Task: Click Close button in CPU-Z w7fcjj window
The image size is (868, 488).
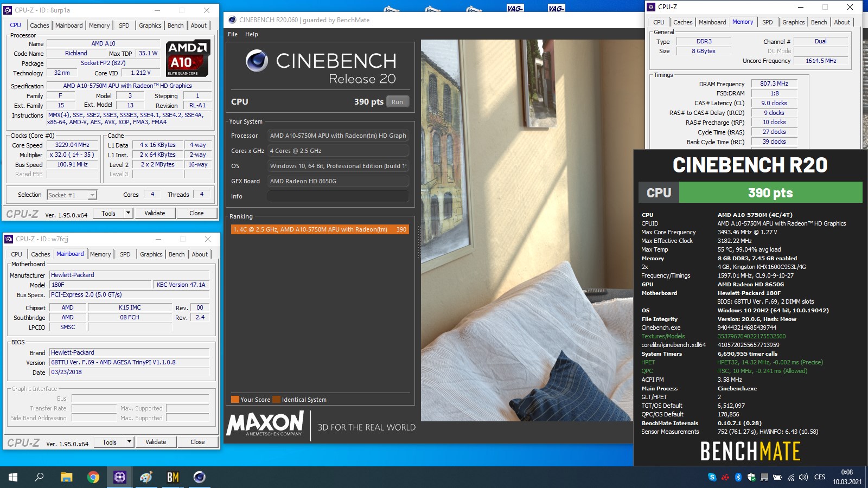Action: coord(197,442)
